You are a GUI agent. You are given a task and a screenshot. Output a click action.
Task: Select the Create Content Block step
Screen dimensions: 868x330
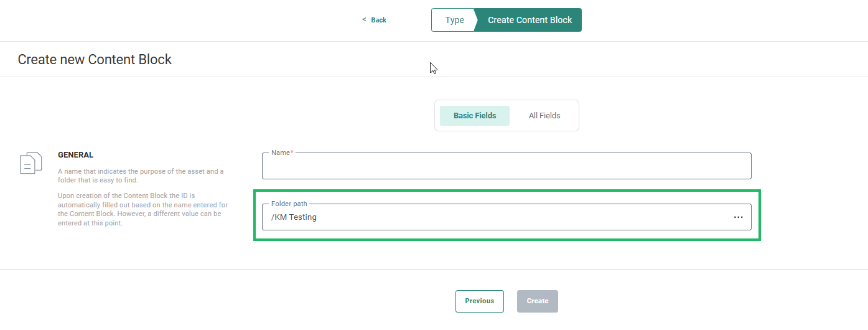tap(530, 20)
